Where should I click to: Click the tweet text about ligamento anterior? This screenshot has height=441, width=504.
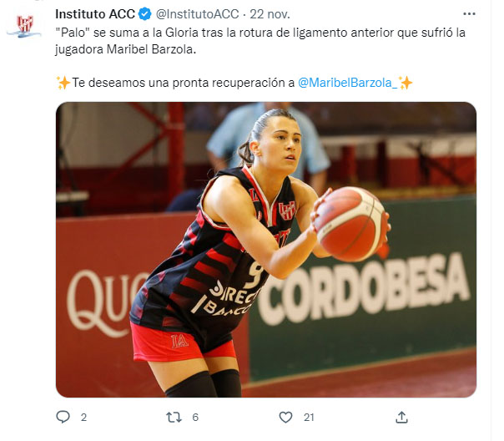tap(260, 41)
